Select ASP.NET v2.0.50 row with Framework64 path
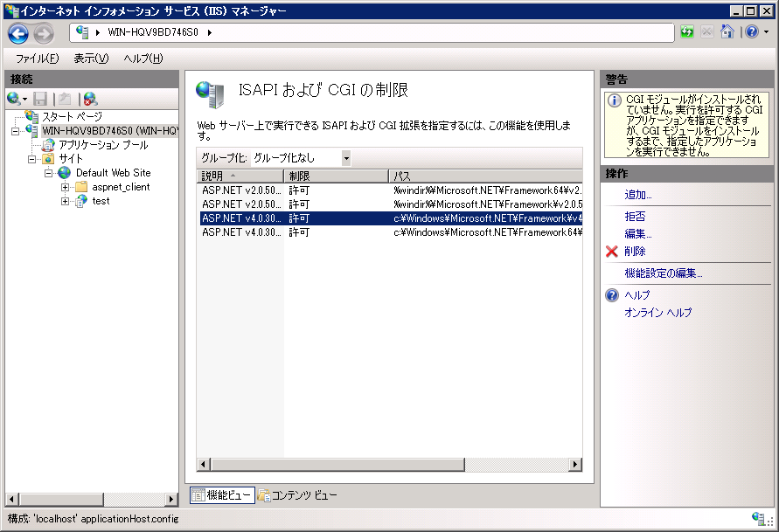The width and height of the screenshot is (779, 532). click(391, 190)
